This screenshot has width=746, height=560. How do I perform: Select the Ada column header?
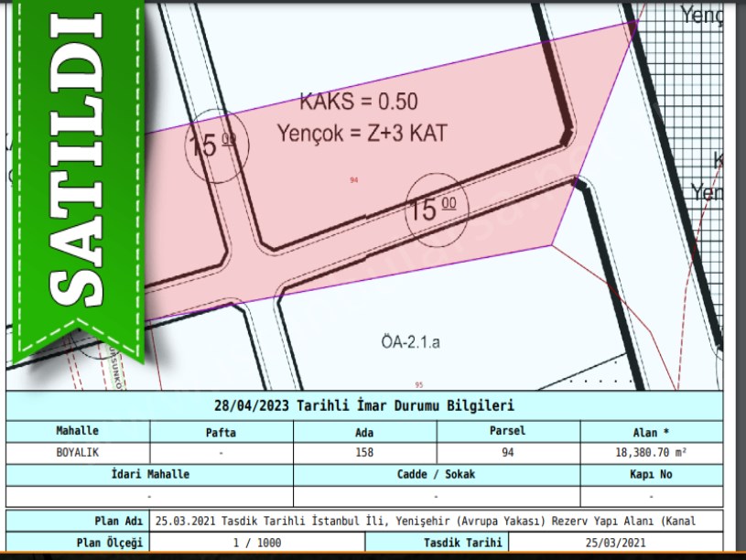(x=364, y=431)
